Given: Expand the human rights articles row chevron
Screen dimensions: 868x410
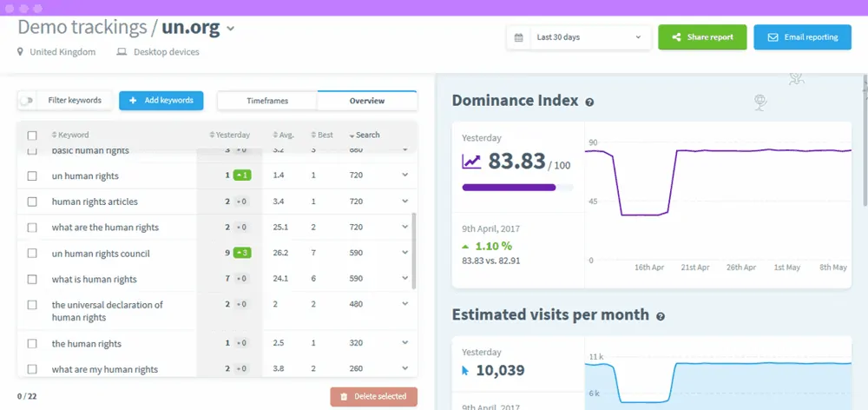Looking at the screenshot, I should (404, 201).
